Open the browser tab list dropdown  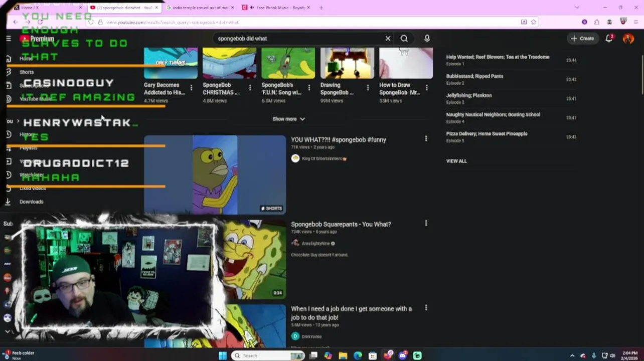577,8
